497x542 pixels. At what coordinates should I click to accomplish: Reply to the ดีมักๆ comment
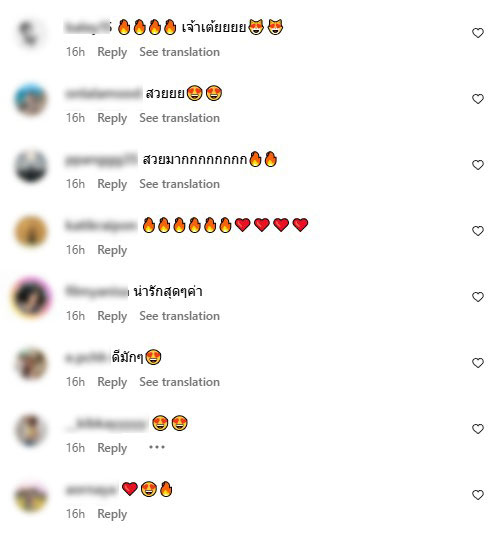click(112, 382)
